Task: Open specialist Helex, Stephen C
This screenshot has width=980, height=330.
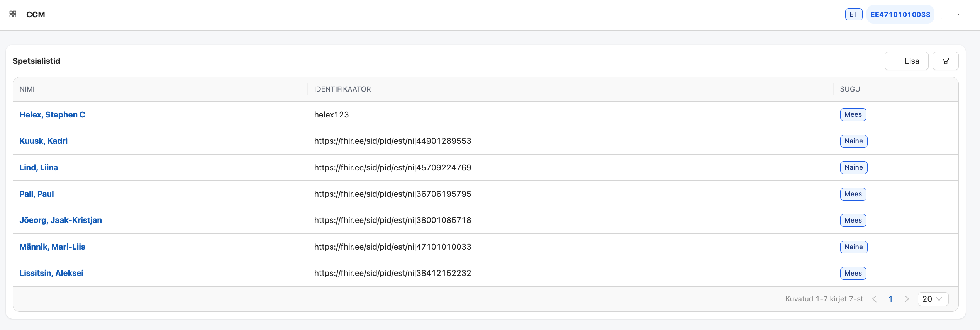Action: coord(52,115)
